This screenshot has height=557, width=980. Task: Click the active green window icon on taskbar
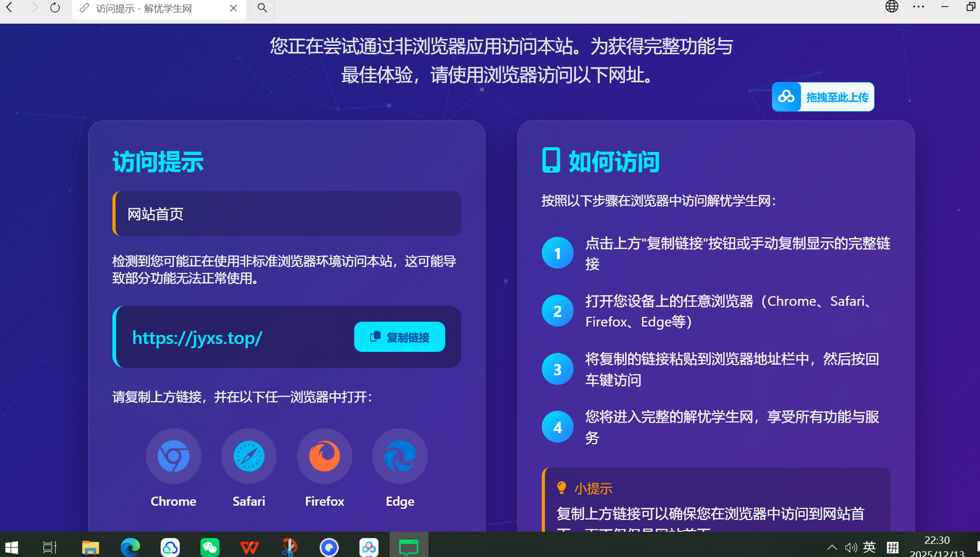(x=409, y=547)
